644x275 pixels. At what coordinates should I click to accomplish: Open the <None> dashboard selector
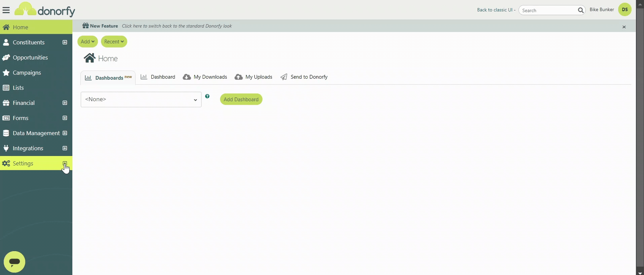[141, 99]
